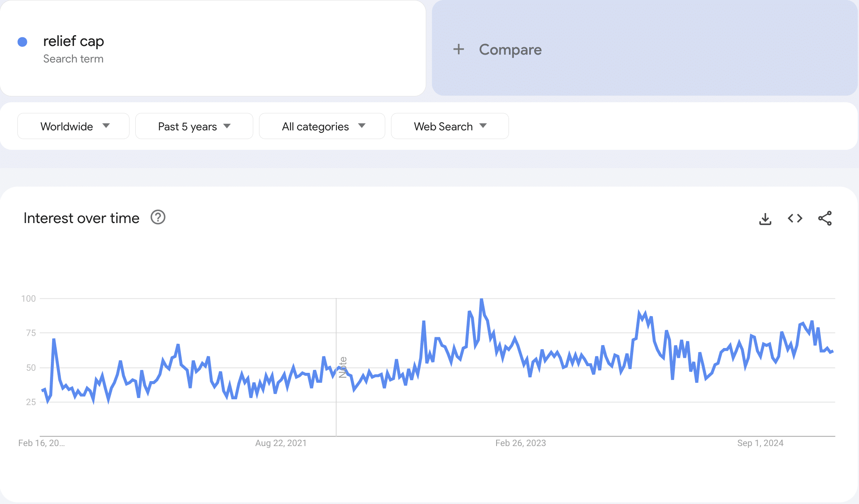Click the Sep 1, 2024 axis label
This screenshot has height=504, width=859.
point(760,443)
